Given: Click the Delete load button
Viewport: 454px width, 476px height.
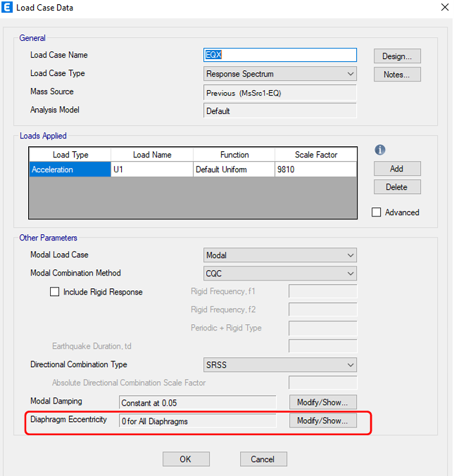Looking at the screenshot, I should [x=397, y=187].
